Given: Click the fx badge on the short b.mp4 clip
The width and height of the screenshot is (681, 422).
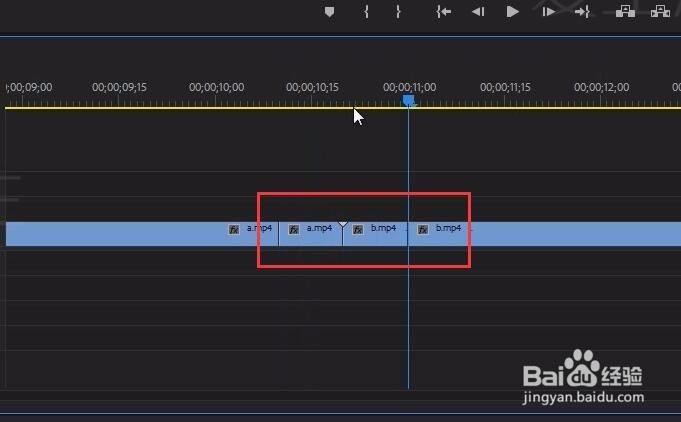Looking at the screenshot, I should pos(358,229).
